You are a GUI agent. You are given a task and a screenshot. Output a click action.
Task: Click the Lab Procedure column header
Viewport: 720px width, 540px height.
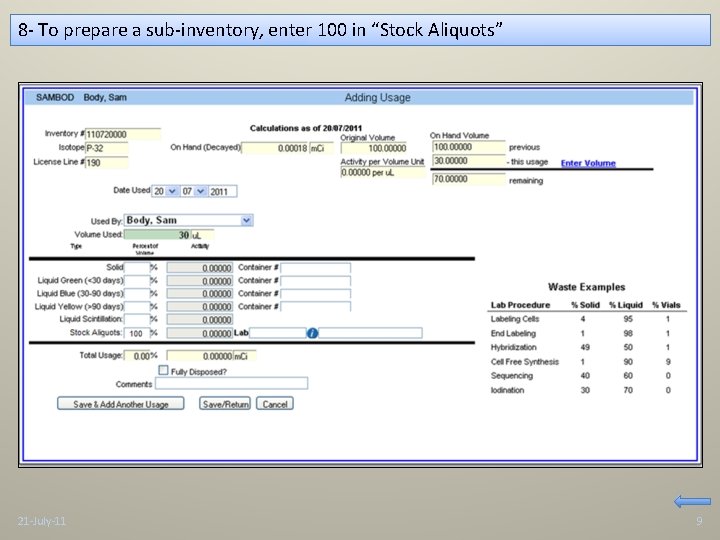click(520, 305)
